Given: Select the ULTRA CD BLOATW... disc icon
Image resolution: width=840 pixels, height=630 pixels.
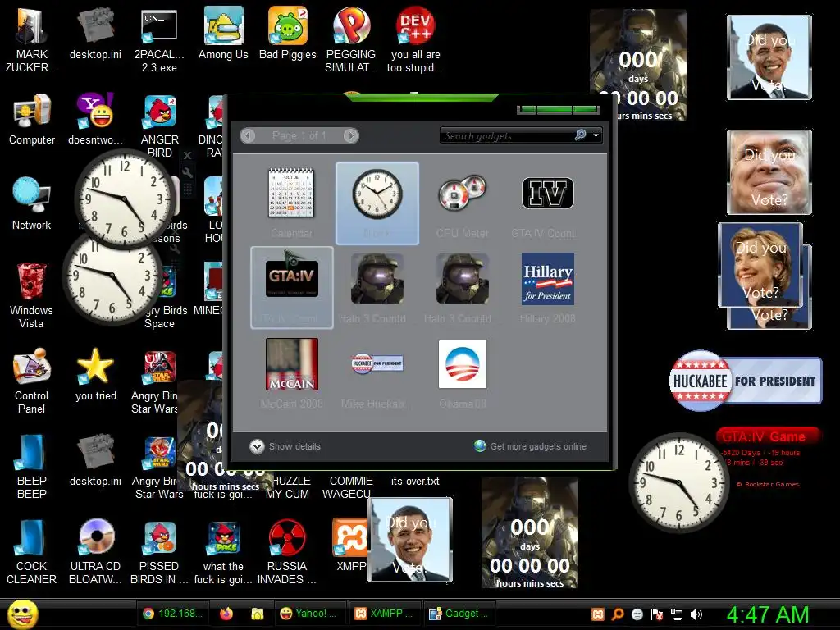Looking at the screenshot, I should click(x=95, y=551).
